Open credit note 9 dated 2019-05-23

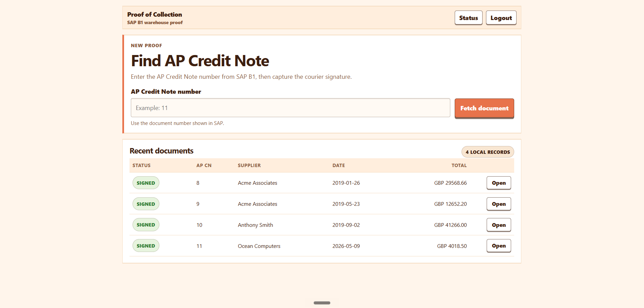(499, 204)
